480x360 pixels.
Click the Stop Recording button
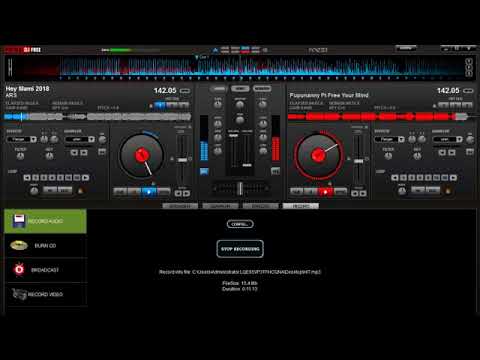pyautogui.click(x=240, y=249)
